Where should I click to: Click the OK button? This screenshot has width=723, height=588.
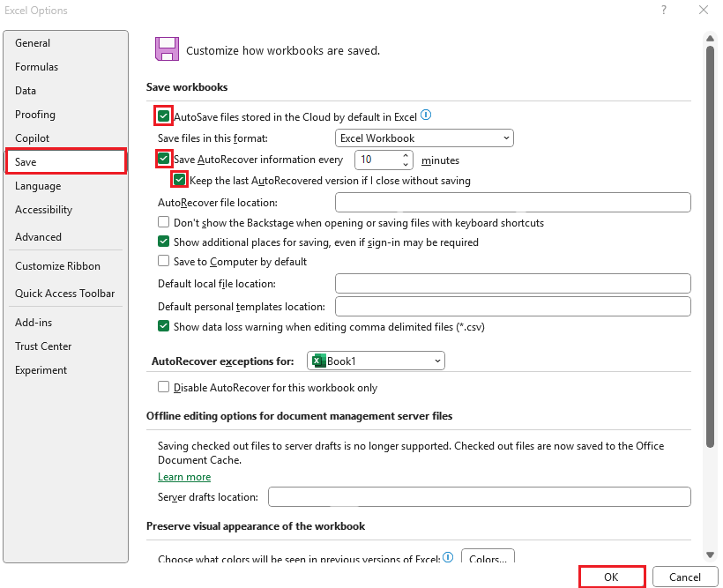pos(611,577)
